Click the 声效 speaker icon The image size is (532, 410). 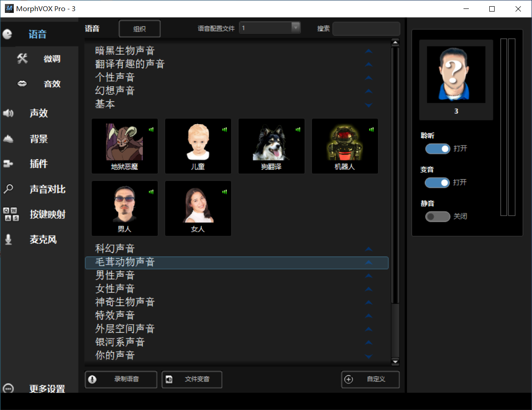8,113
